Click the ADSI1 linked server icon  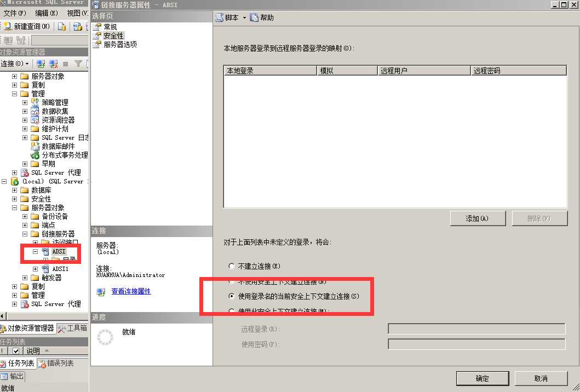pos(45,269)
